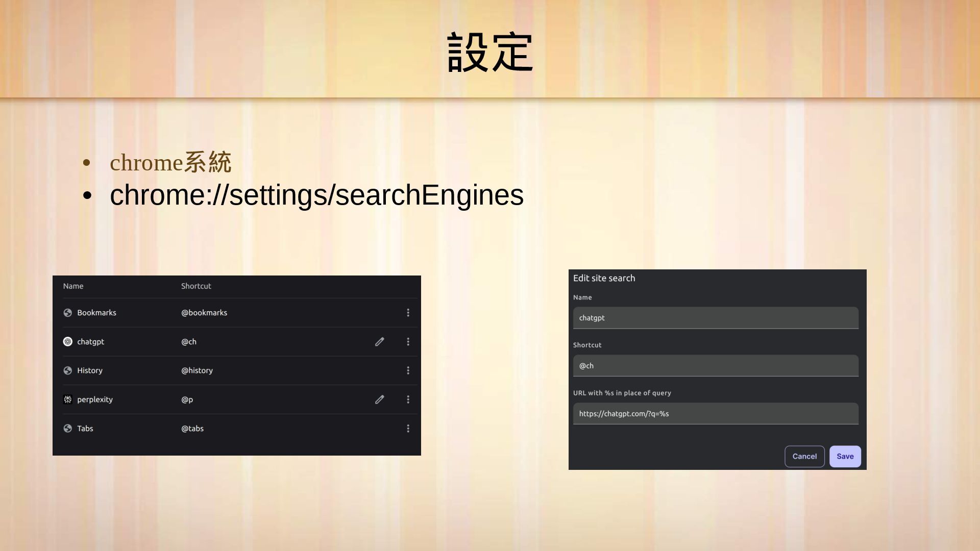Click the chatgpt logo icon in the list

coord(67,342)
